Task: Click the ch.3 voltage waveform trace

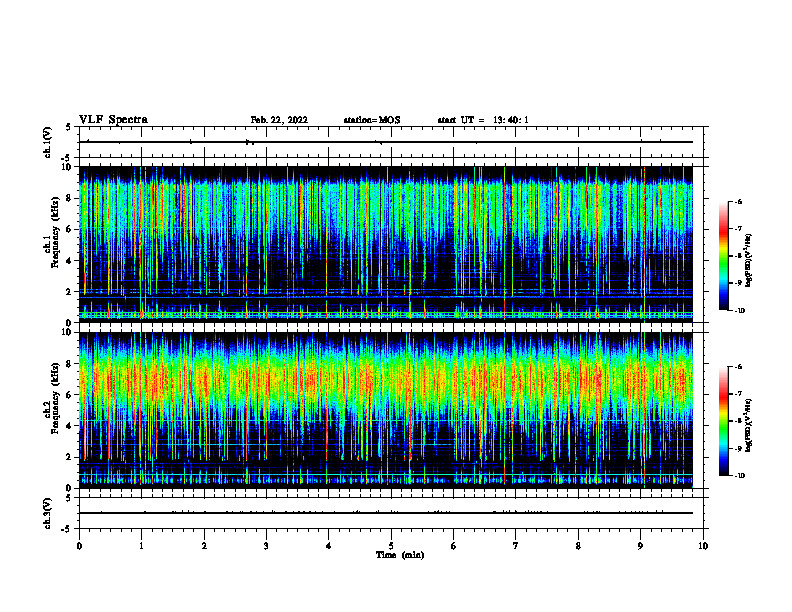Action: 385,513
